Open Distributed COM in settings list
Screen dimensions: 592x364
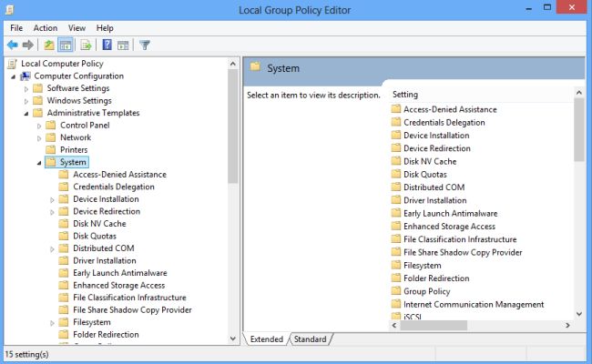click(x=434, y=187)
